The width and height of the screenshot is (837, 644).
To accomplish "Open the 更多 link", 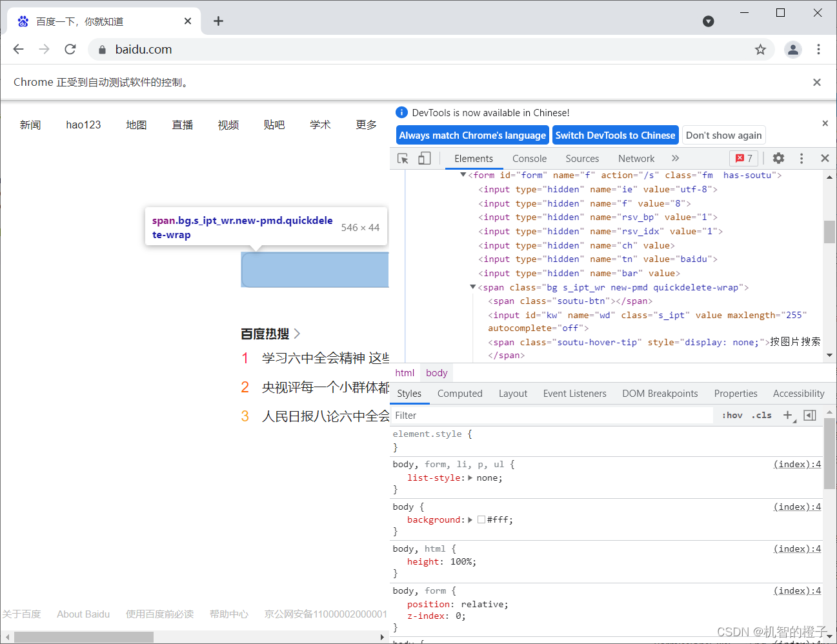I will click(x=367, y=125).
